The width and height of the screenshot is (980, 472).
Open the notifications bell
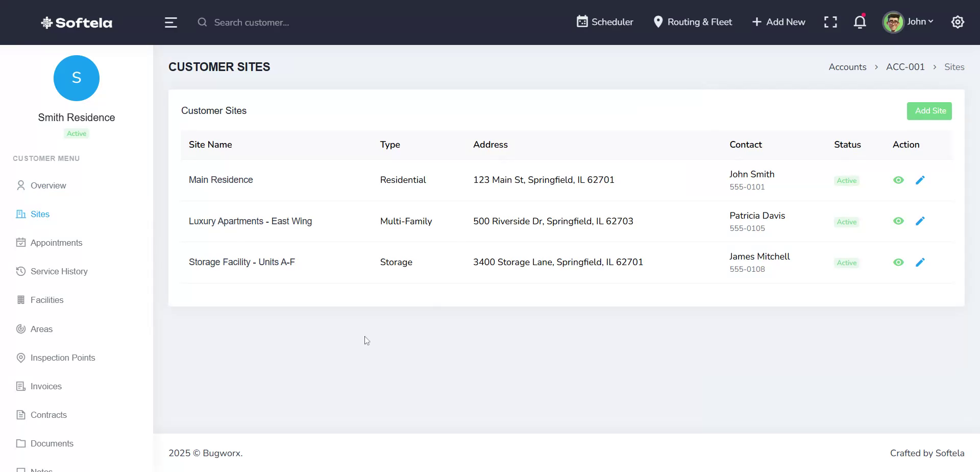860,22
